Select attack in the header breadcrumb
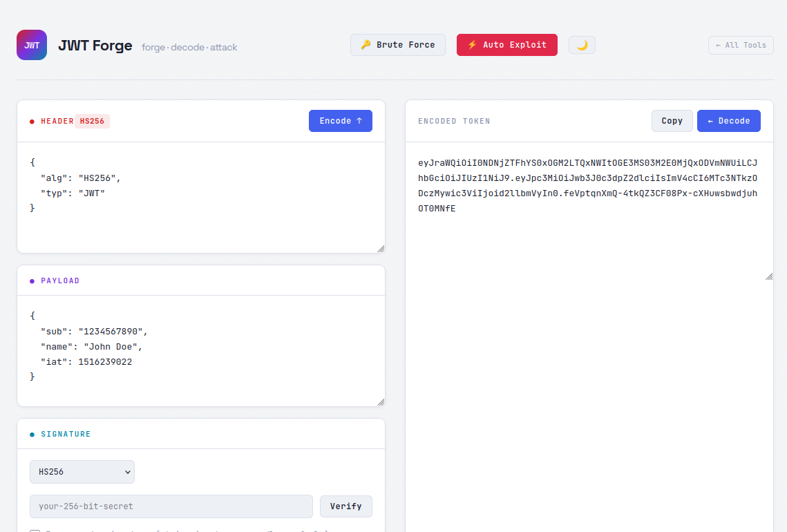Screen dimensions: 787x532 pyautogui.click(x=223, y=47)
